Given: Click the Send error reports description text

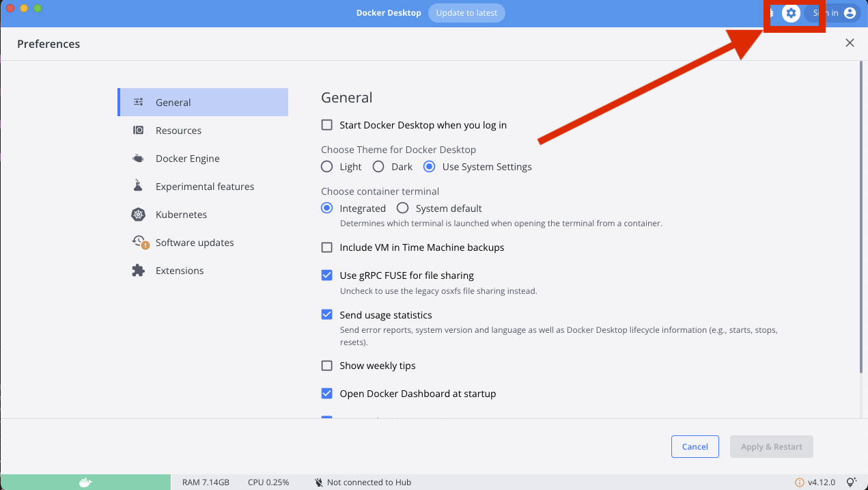Looking at the screenshot, I should (x=559, y=336).
